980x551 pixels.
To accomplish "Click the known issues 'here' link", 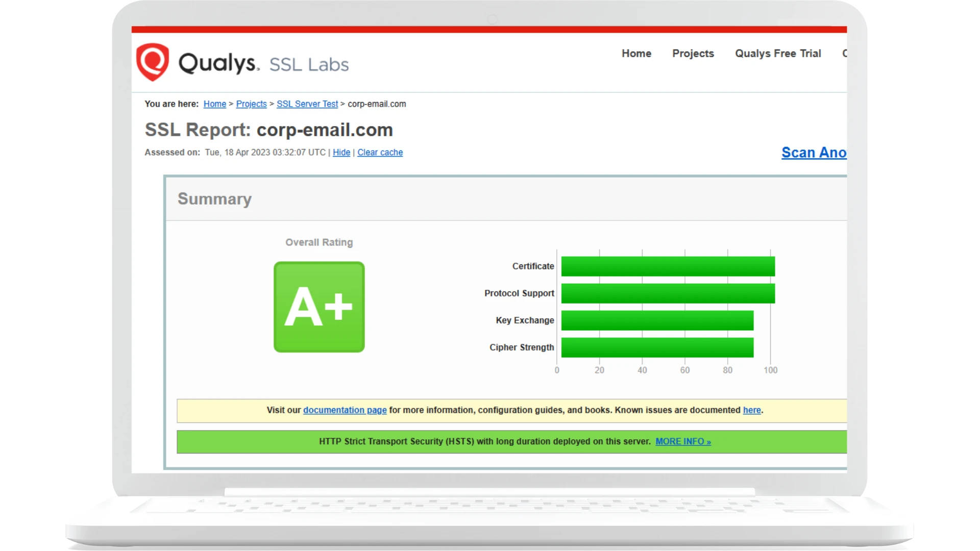I will (751, 410).
